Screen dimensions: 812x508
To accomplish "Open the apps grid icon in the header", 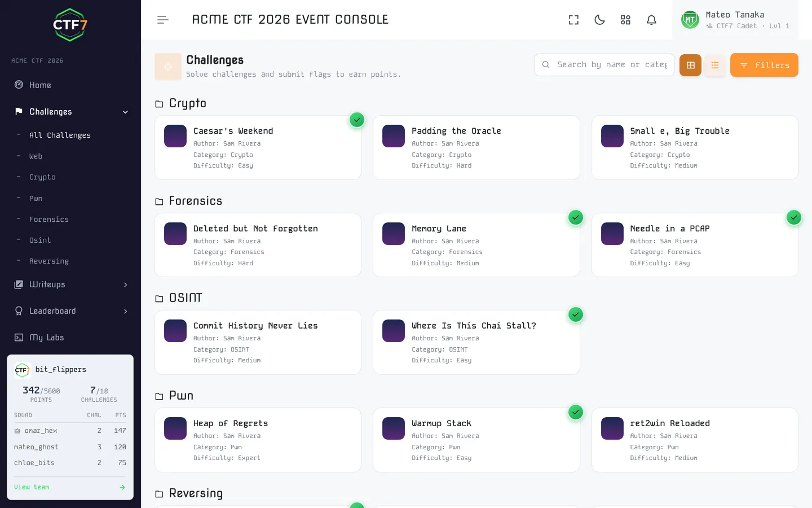I will coord(625,20).
